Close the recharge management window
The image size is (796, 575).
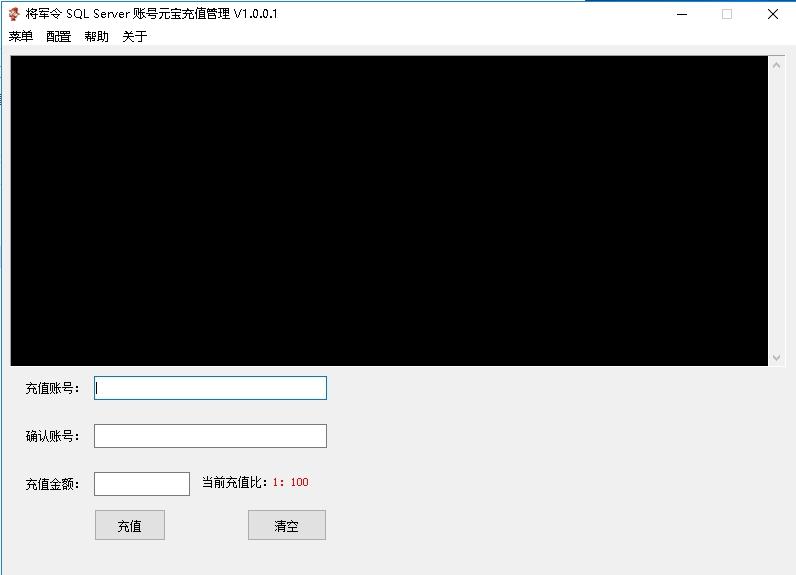pos(773,14)
